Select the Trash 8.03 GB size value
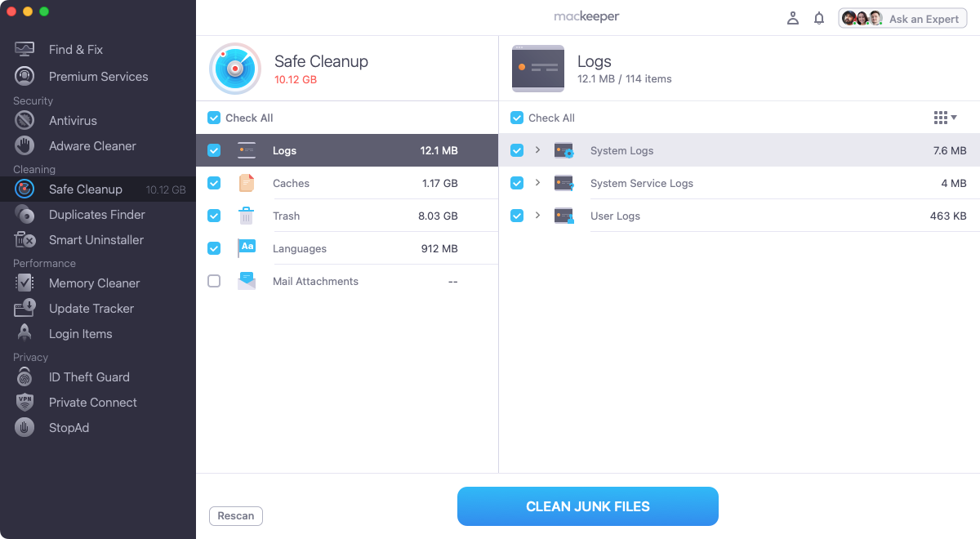 tap(438, 216)
